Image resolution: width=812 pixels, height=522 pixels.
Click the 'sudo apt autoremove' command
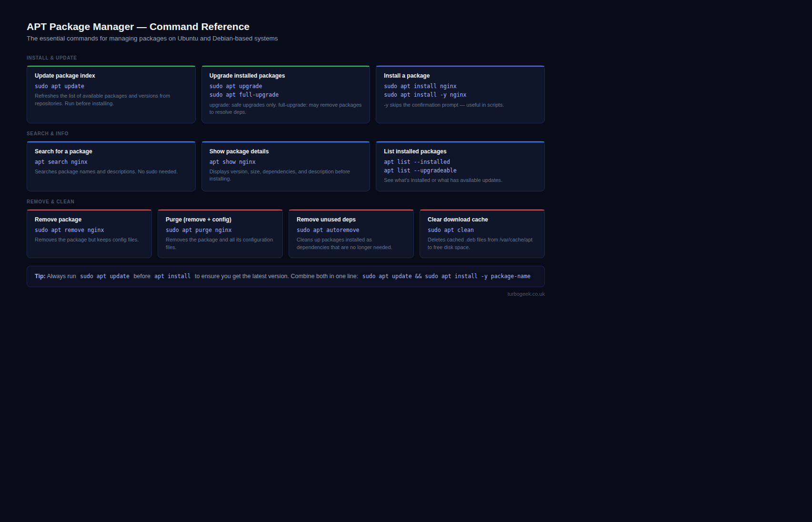[x=328, y=230]
